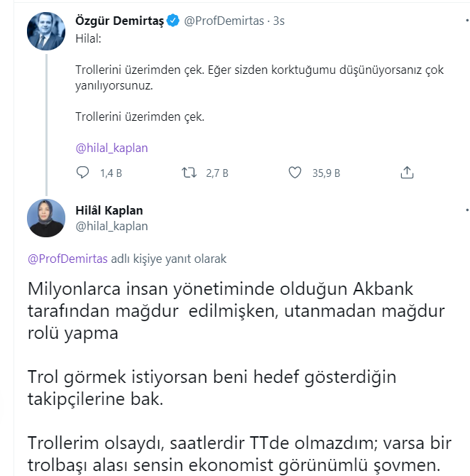
Task: Click the 1,4 B reply count
Action: pyautogui.click(x=111, y=173)
